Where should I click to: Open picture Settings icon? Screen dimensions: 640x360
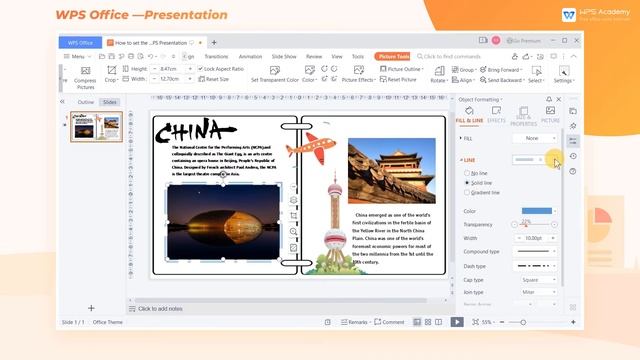pos(564,71)
